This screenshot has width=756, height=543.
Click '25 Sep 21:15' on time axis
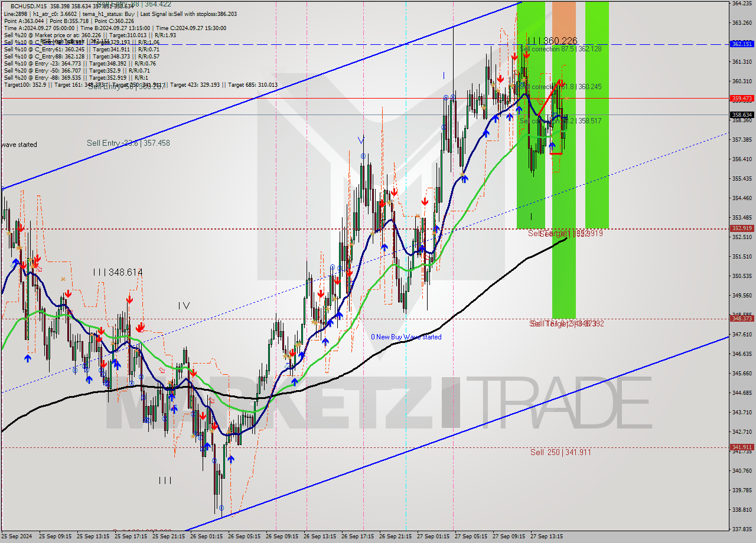[169, 537]
